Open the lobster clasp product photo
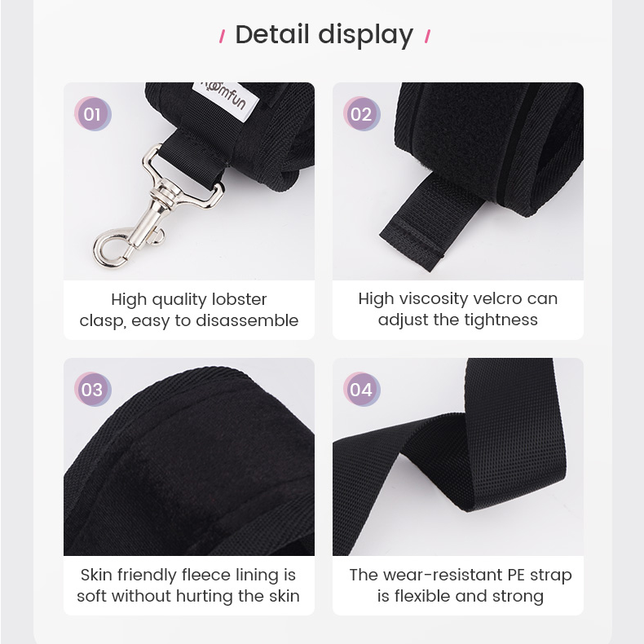644x644 pixels. coord(189,181)
